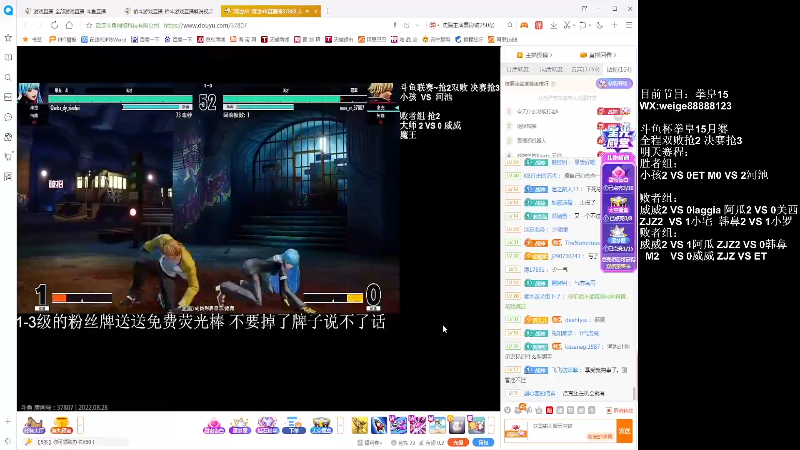Screen dimensions: 800x450
Task: Reload the page with the refresh icon
Action: point(55,25)
